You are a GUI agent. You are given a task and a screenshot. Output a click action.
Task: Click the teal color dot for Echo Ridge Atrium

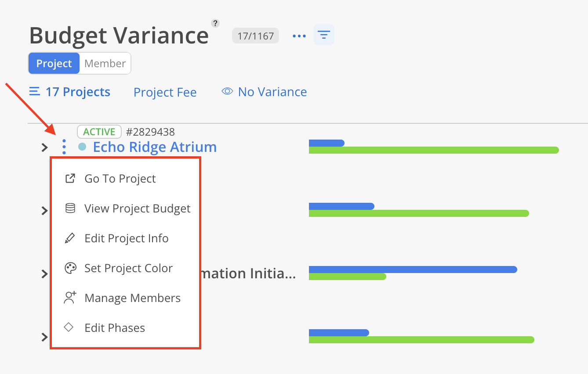pos(82,147)
